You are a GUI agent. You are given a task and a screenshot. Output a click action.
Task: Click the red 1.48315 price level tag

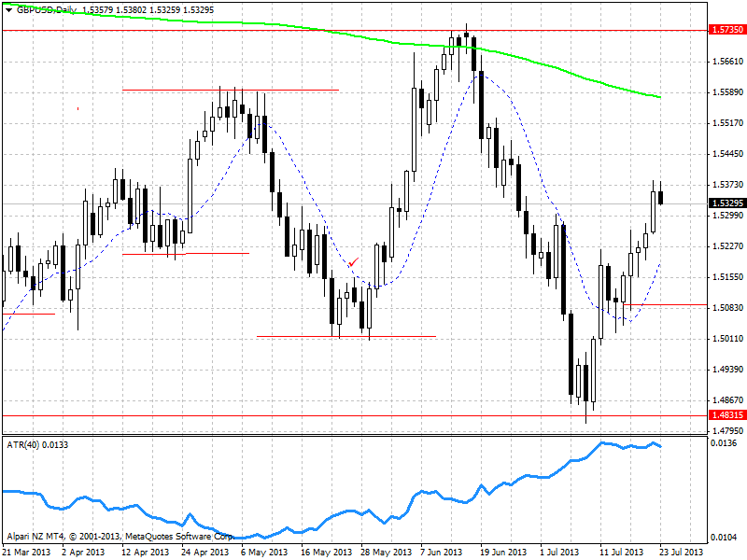(727, 415)
